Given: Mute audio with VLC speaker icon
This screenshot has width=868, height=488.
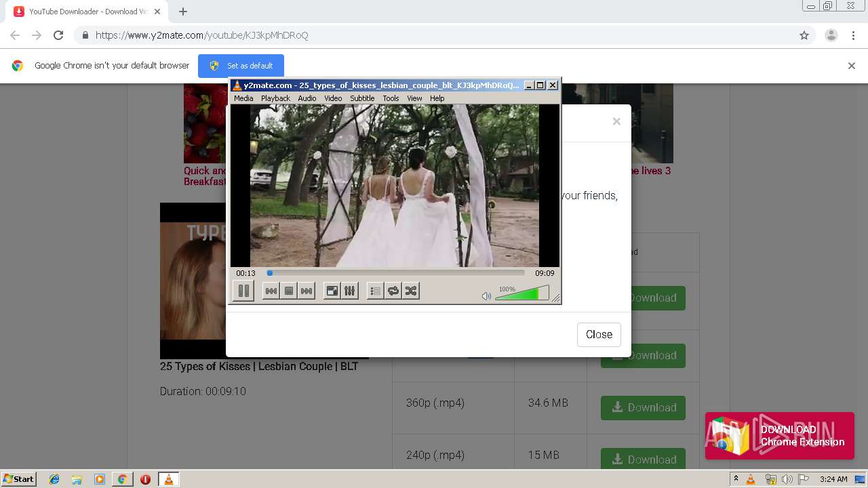Looking at the screenshot, I should coord(486,296).
